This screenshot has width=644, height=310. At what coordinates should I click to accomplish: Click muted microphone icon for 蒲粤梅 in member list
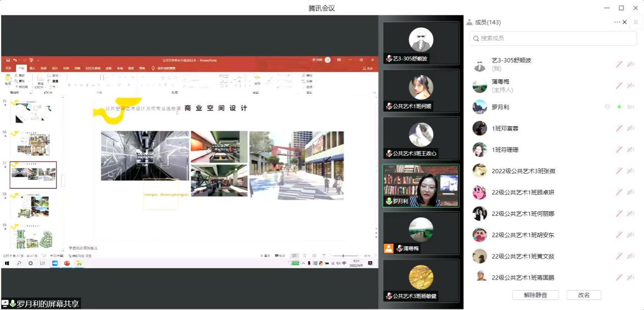pyautogui.click(x=619, y=86)
